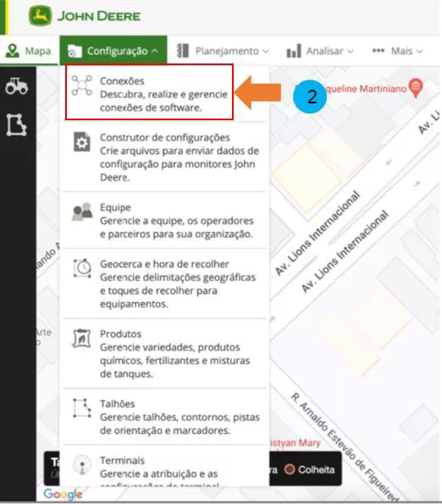Image resolution: width=442 pixels, height=504 pixels.
Task: Click the Geocerca clock boundary icon
Action: [82, 268]
